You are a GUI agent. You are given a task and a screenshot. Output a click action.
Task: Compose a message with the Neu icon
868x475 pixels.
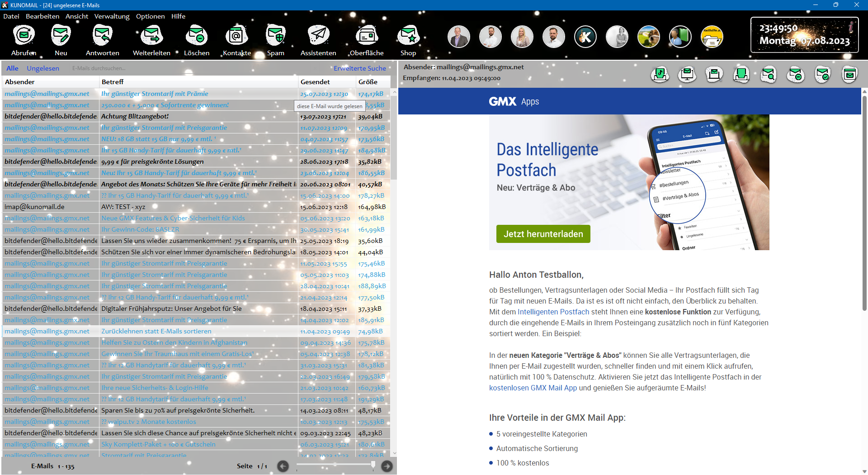(61, 35)
